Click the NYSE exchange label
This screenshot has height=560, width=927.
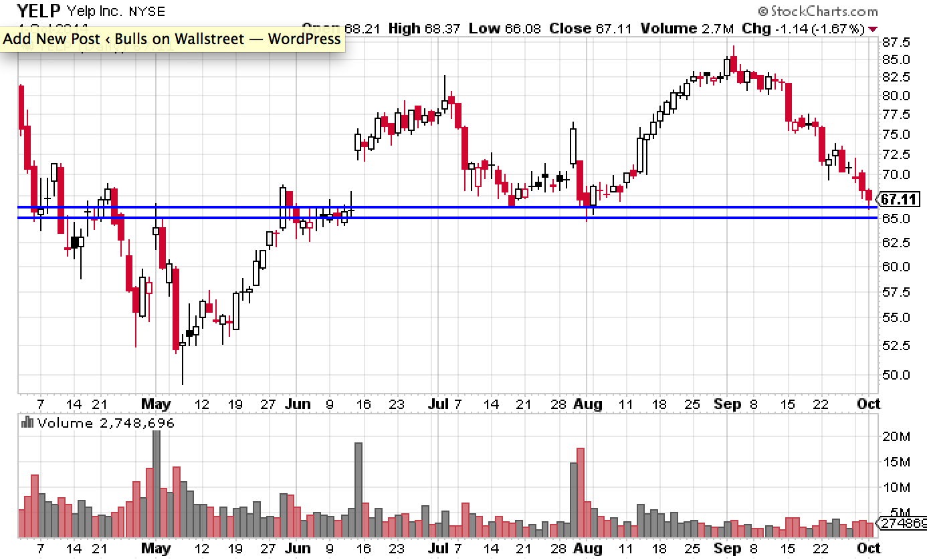coord(146,12)
